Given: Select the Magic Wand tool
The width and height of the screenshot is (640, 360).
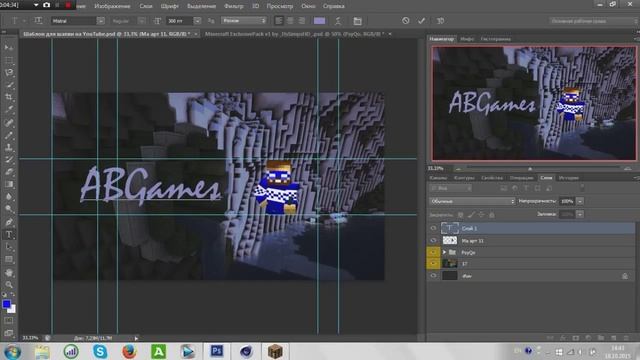Looking at the screenshot, I should pos(9,85).
